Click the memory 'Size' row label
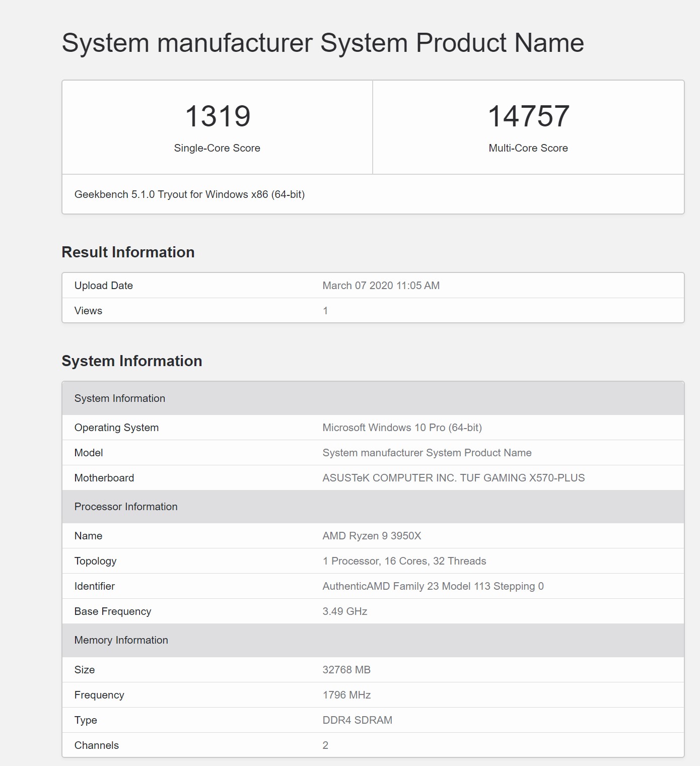The width and height of the screenshot is (700, 766). pyautogui.click(x=85, y=670)
